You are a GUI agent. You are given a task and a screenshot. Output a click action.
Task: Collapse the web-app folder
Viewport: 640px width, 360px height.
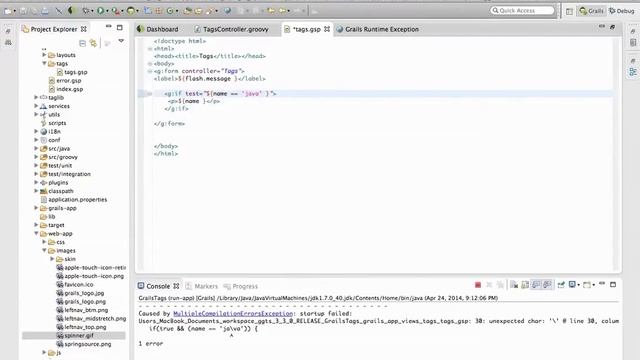36,233
